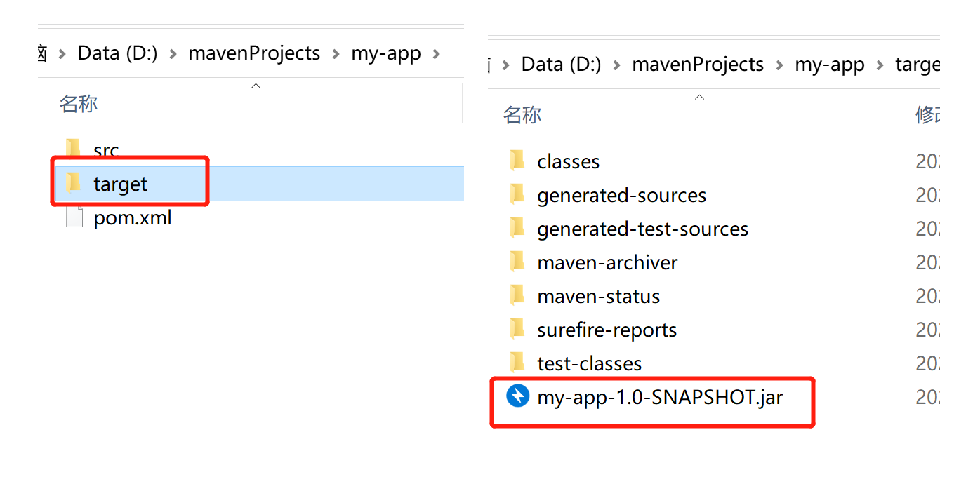Select the 'target' folder name
Screen dimensions: 980x484
[x=120, y=184]
